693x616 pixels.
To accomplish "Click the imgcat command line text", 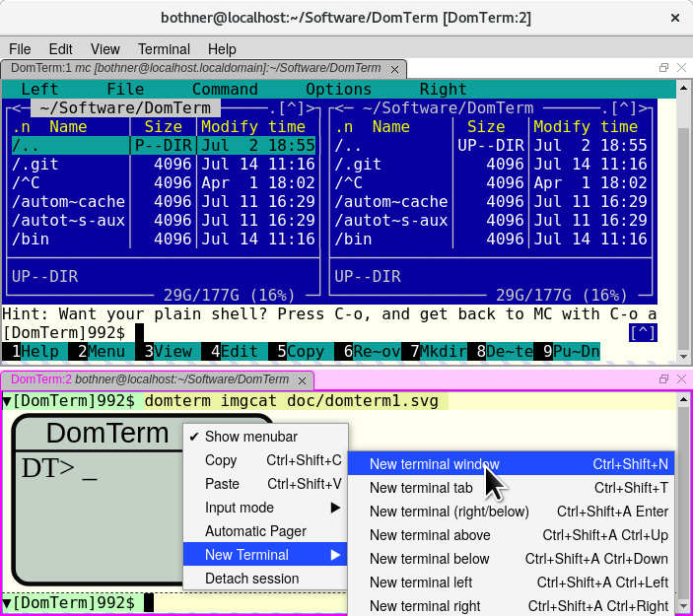I will tap(291, 402).
